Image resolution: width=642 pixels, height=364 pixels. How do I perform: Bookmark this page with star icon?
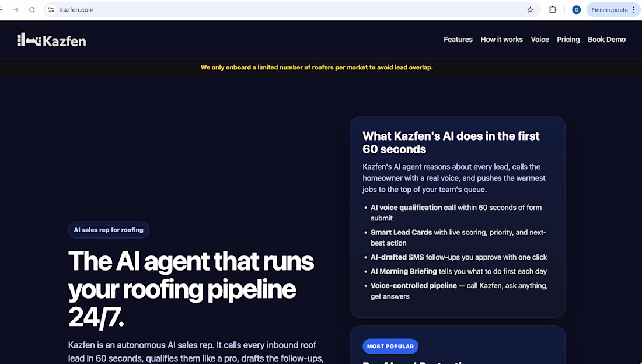(530, 10)
